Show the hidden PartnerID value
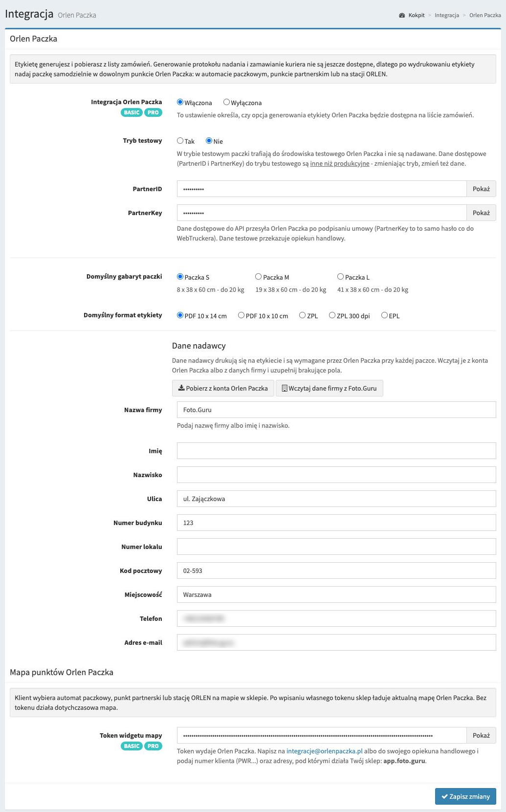Image resolution: width=506 pixels, height=812 pixels. (x=481, y=189)
